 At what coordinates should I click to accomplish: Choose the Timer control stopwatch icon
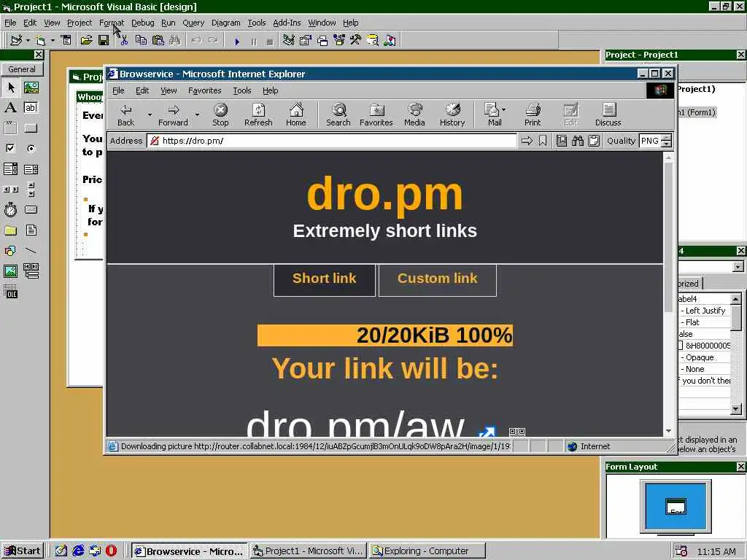click(x=10, y=209)
